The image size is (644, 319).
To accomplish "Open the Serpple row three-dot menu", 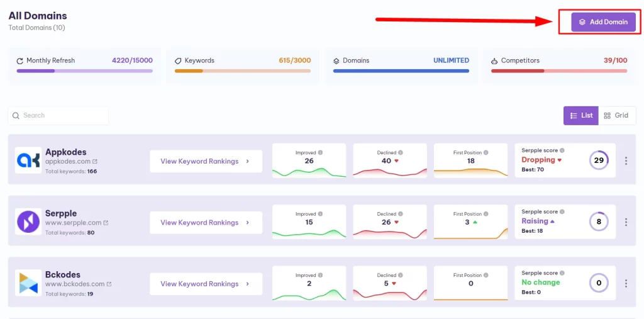I will [626, 222].
